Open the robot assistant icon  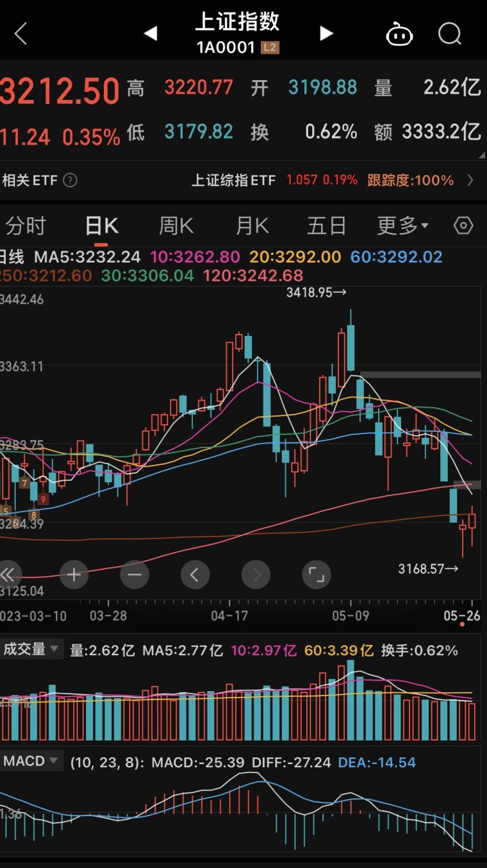click(399, 34)
